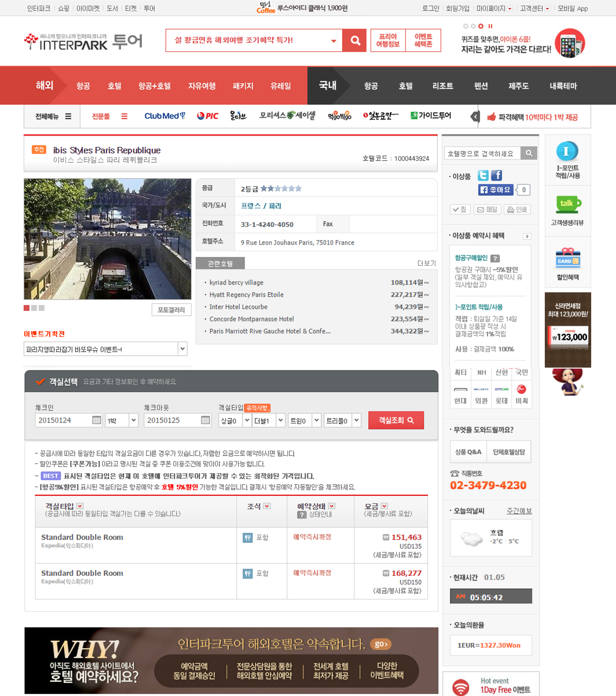Open the 가이드투어 brand link
616x696 pixels.
431,116
